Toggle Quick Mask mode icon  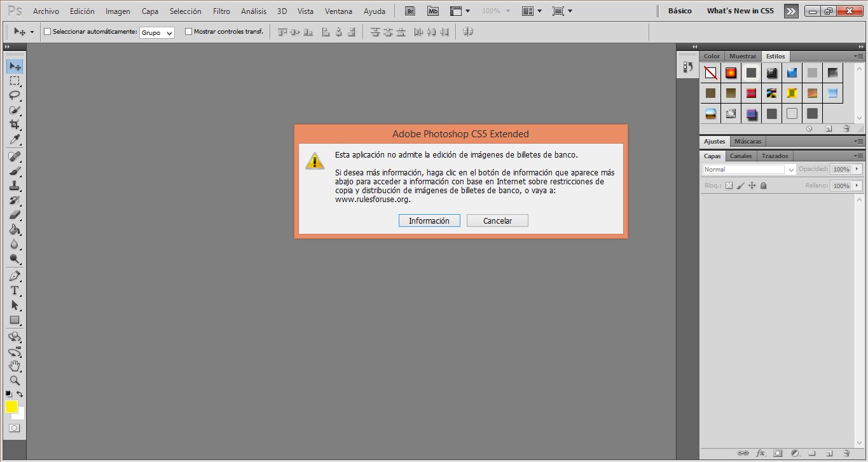click(14, 428)
